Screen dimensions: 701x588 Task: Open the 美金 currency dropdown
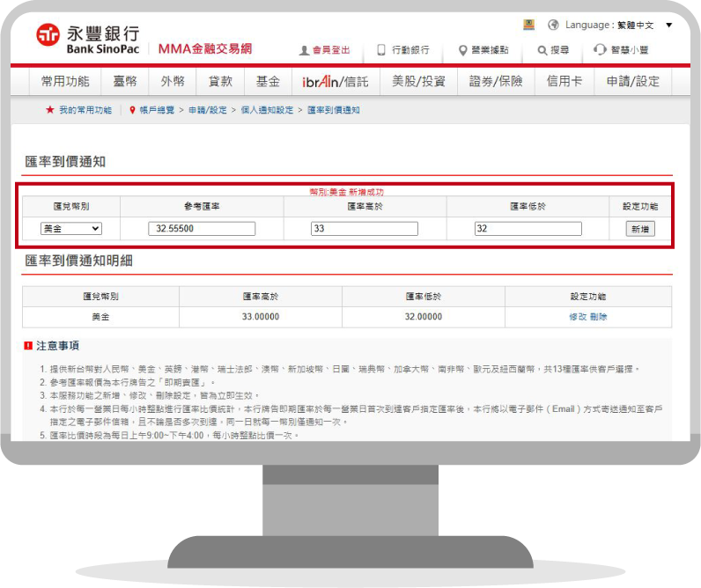point(71,229)
